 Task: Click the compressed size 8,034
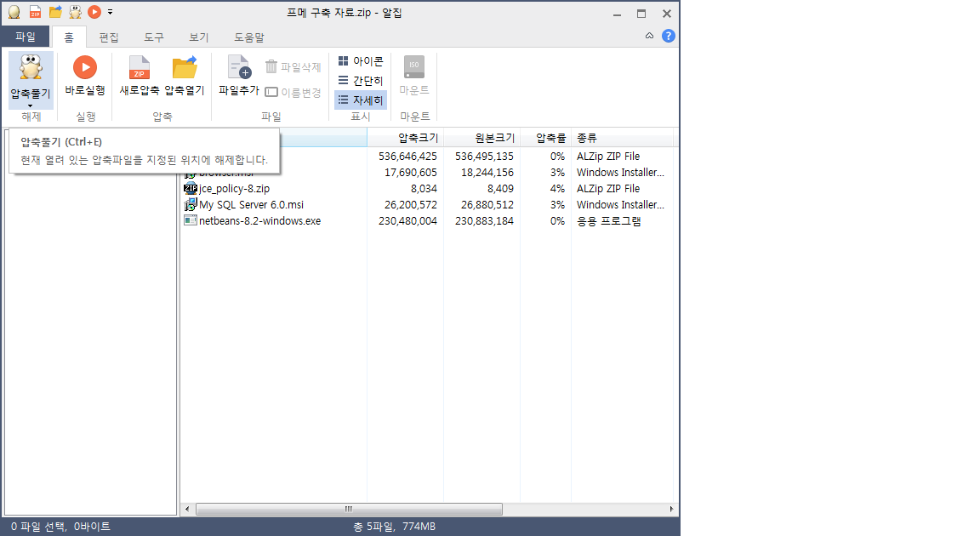[x=424, y=189]
